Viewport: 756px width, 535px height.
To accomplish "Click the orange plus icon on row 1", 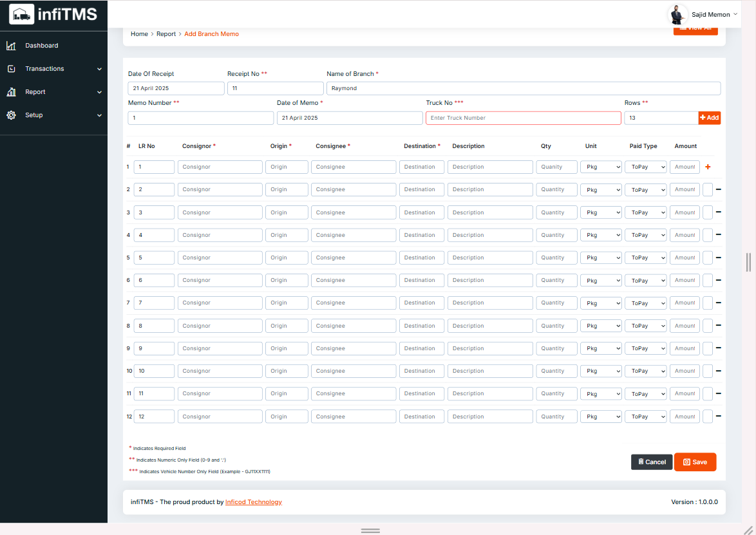I will 708,167.
